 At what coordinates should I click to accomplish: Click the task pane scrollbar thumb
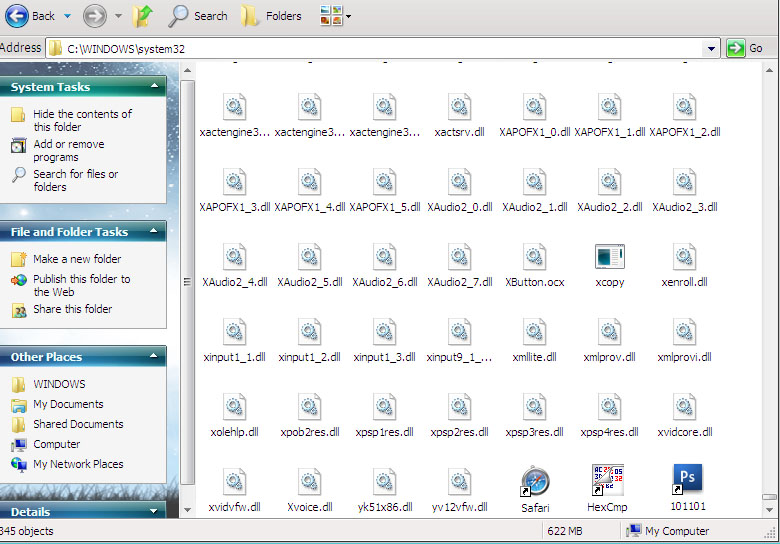click(x=187, y=282)
